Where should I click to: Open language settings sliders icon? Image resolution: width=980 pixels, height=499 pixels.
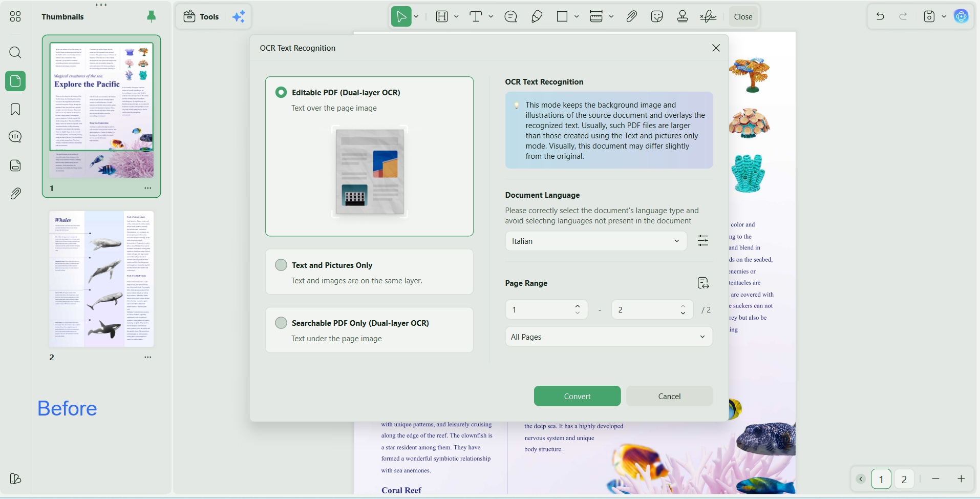pos(703,241)
